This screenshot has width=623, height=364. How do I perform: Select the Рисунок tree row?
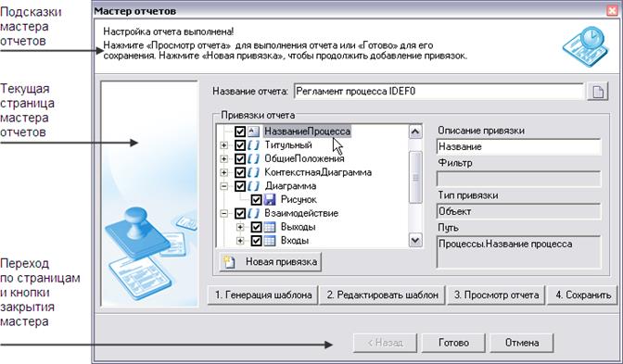pos(299,200)
